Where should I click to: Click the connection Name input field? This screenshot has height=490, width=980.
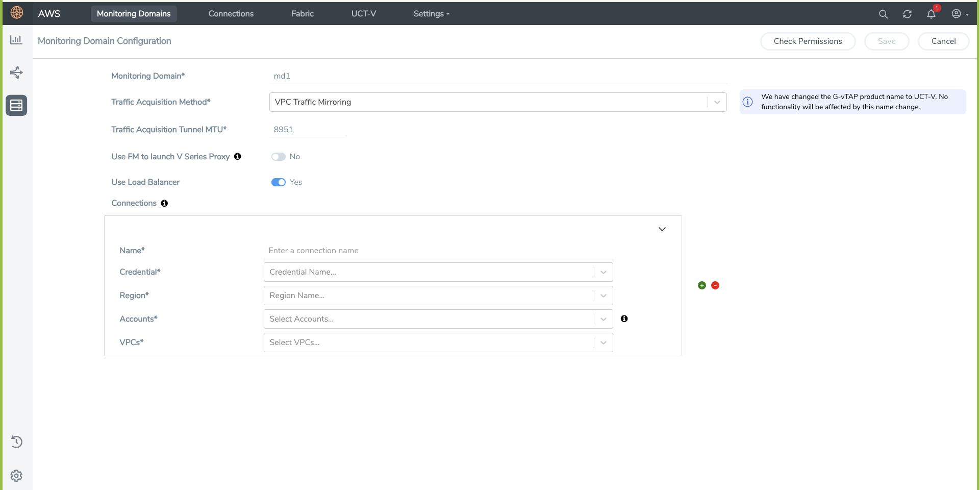coord(438,251)
